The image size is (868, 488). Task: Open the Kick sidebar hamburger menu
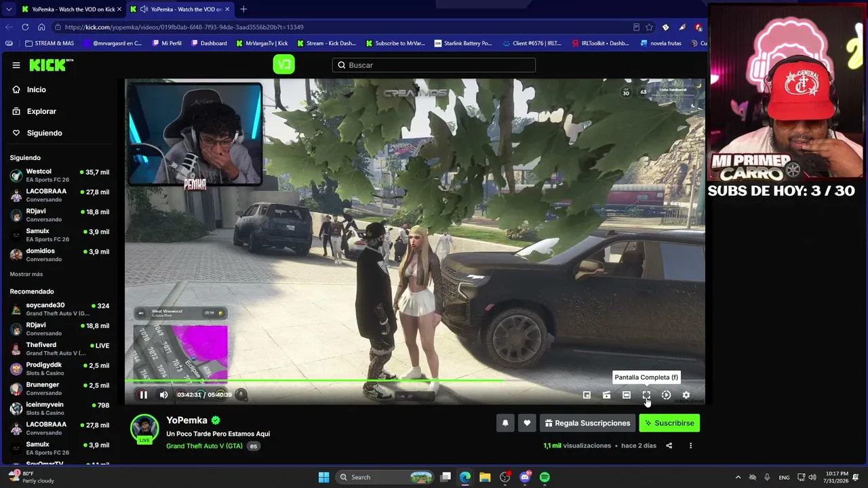click(16, 65)
